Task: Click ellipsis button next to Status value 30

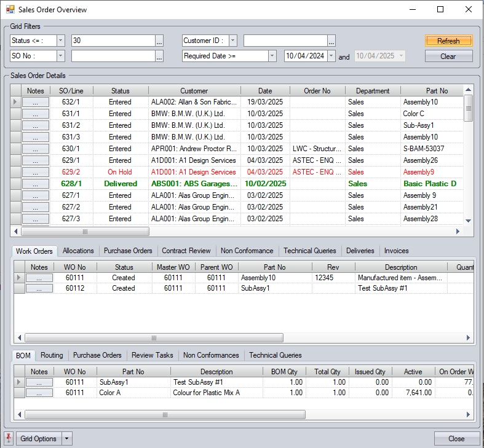Action: (159, 41)
